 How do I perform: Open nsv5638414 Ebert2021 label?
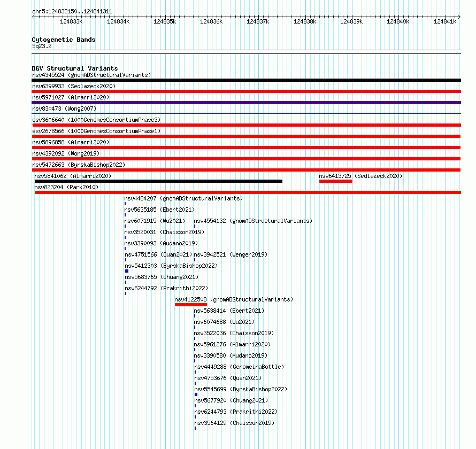[x=229, y=311]
